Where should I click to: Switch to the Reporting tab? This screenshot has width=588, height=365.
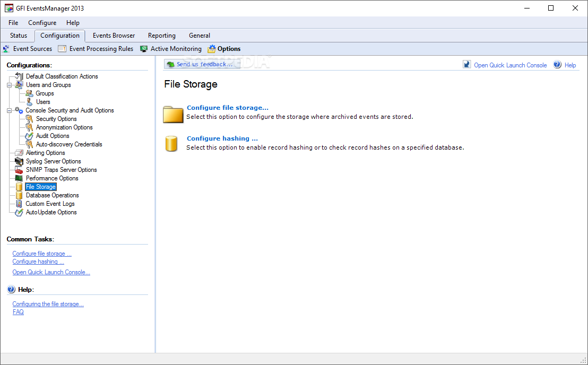click(162, 36)
